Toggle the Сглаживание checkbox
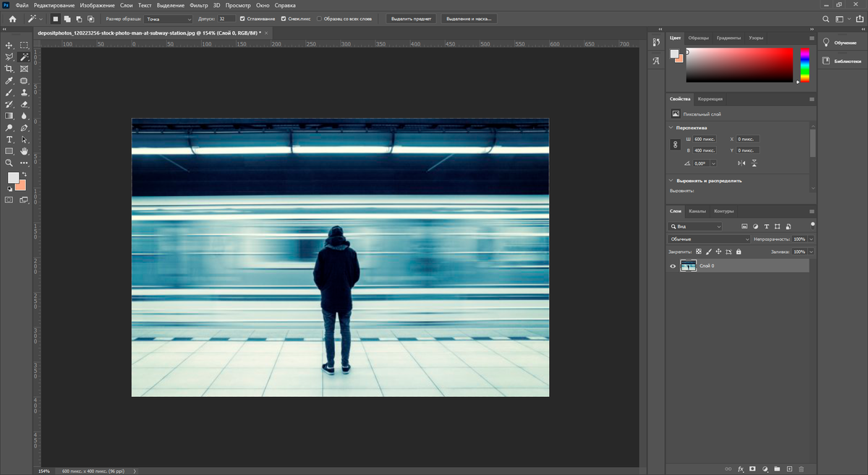 point(242,19)
